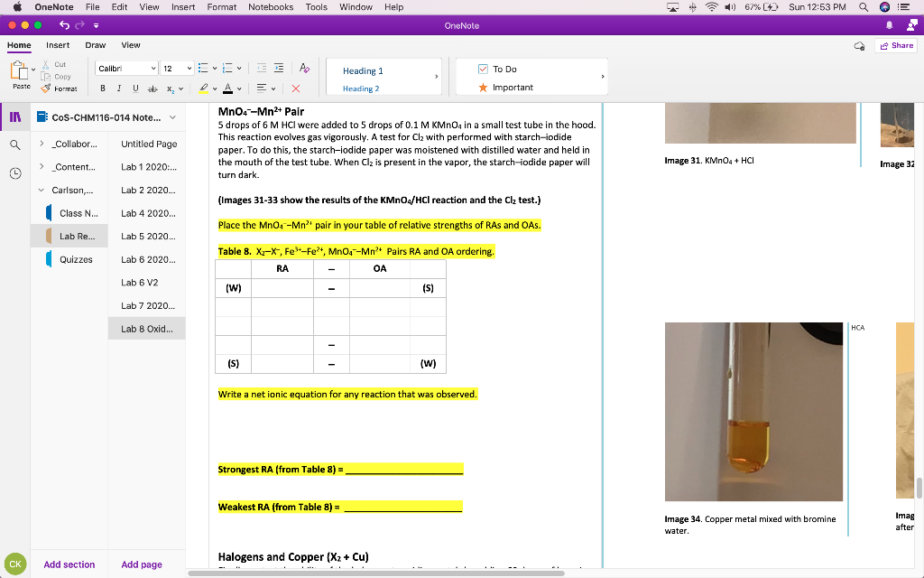Apply Underline formatting
Image resolution: width=924 pixels, height=578 pixels.
click(135, 89)
